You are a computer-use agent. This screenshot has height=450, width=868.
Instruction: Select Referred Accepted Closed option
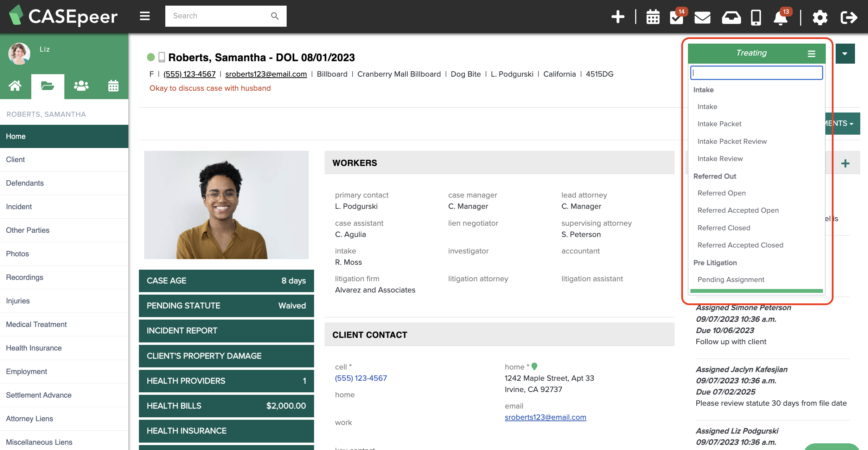coord(740,245)
